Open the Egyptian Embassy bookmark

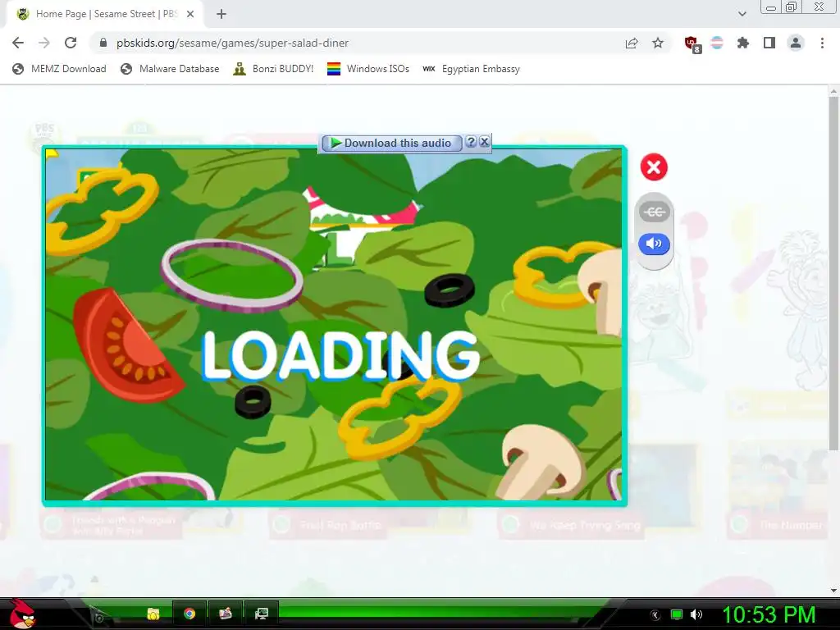point(472,69)
